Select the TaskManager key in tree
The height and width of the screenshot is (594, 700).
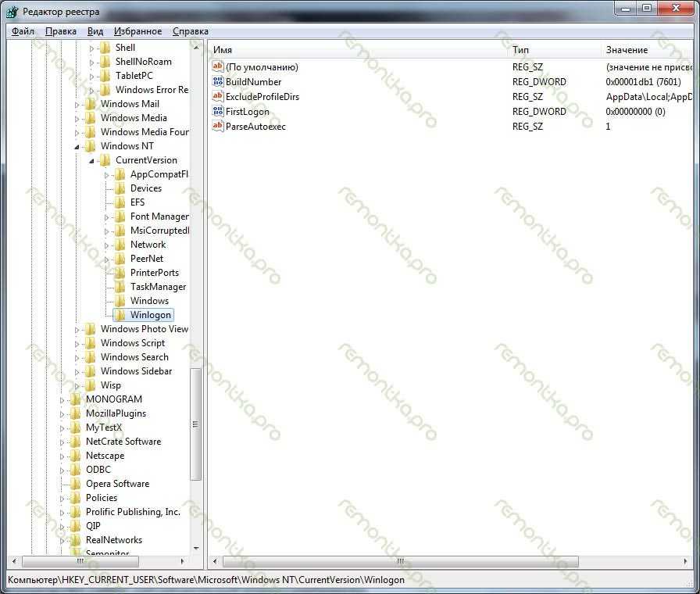(158, 287)
